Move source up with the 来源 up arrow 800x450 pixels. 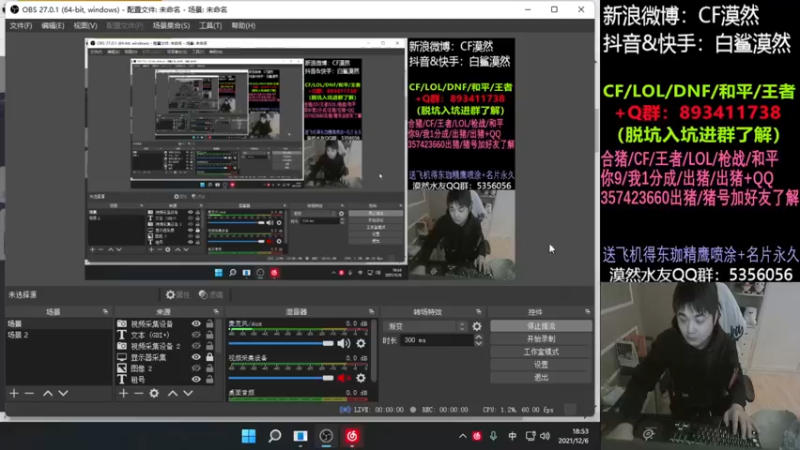tap(172, 393)
